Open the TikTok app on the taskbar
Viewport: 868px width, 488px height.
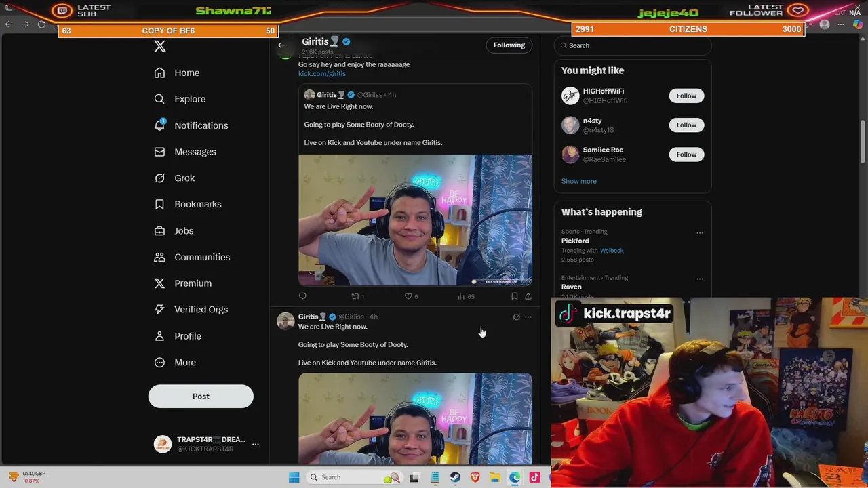click(x=535, y=477)
